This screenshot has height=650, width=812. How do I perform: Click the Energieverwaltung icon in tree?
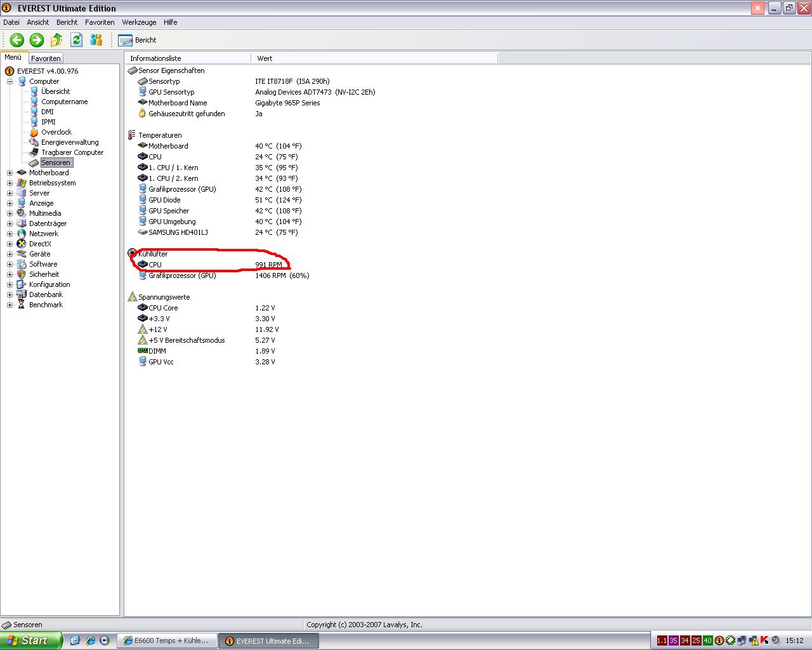click(x=34, y=142)
